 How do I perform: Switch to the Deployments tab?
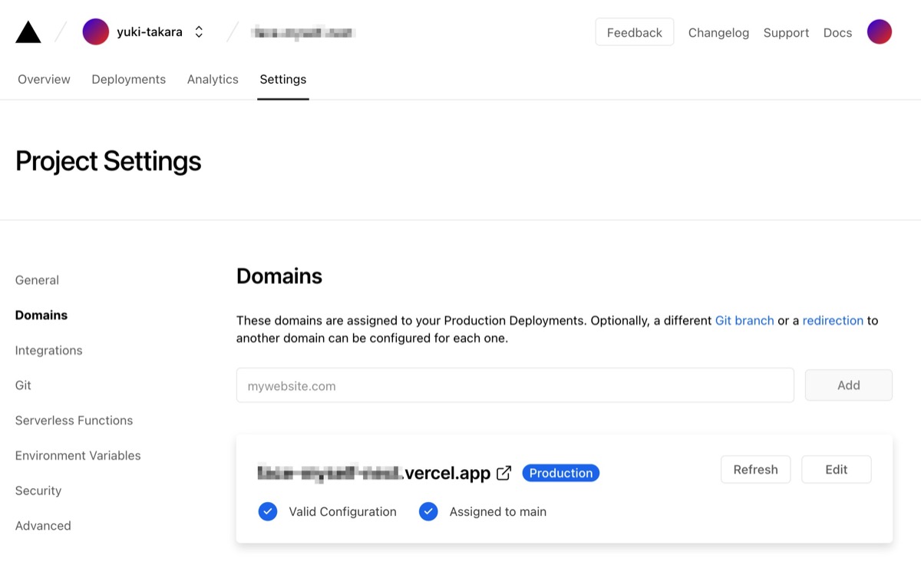click(128, 79)
